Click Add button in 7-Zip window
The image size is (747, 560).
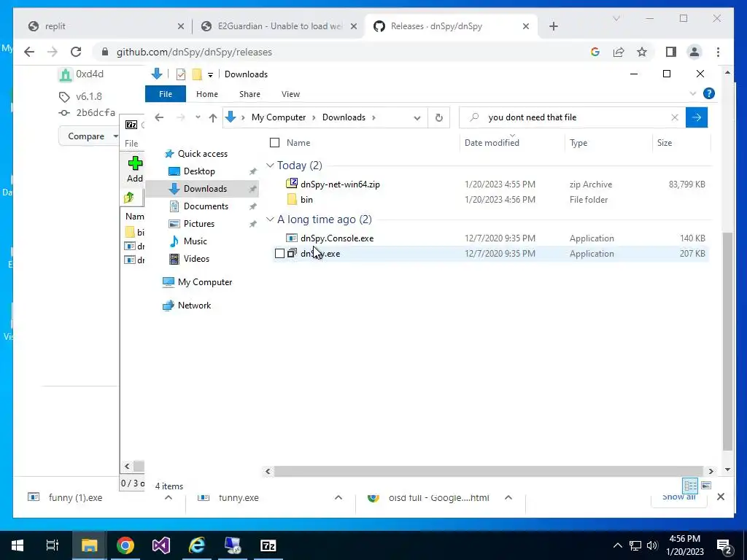click(135, 170)
